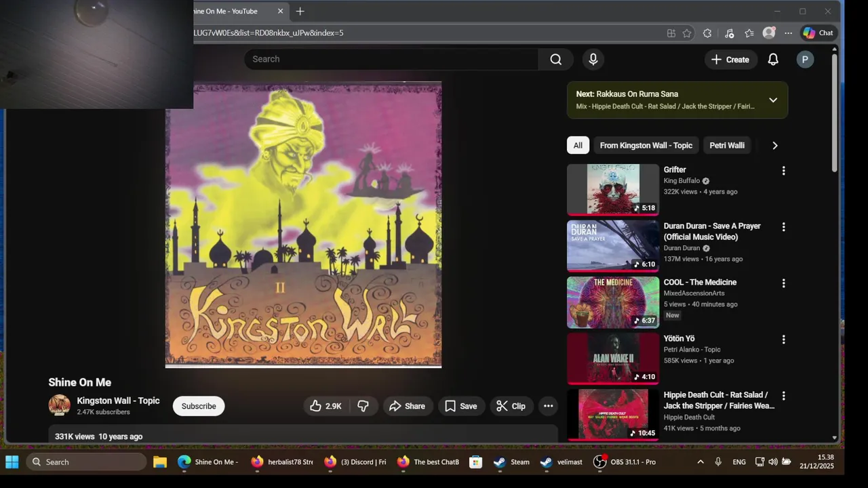Open Kingston Wall - Topic channel link
This screenshot has width=868, height=488.
(118, 401)
